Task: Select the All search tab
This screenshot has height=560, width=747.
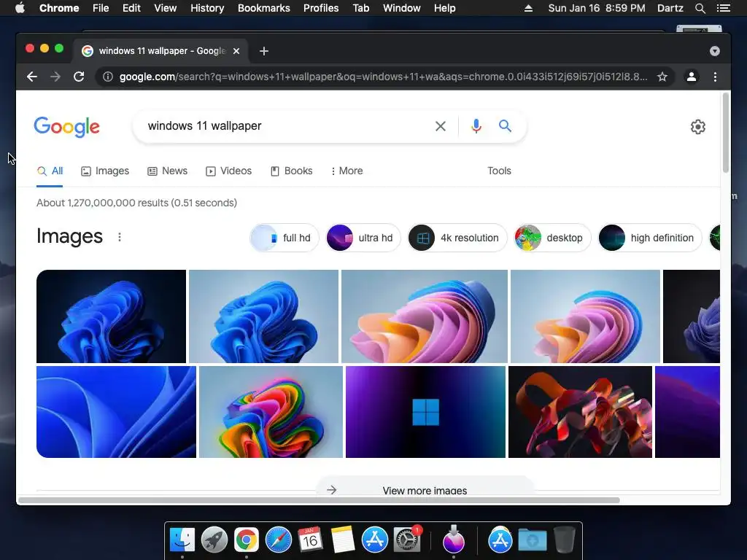Action: [50, 171]
